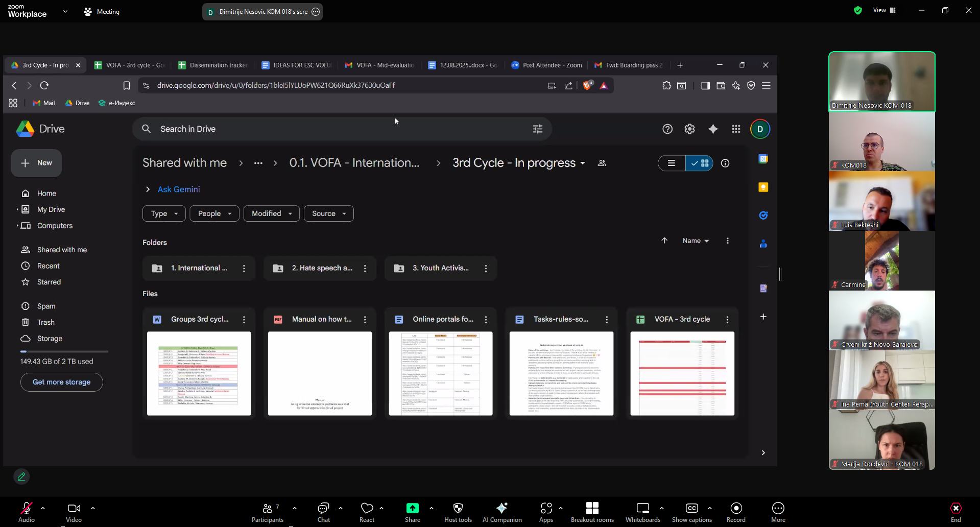Open the VOFA - 3rd cycle file thumbnail
Screen dimensions: 980x527
point(682,373)
